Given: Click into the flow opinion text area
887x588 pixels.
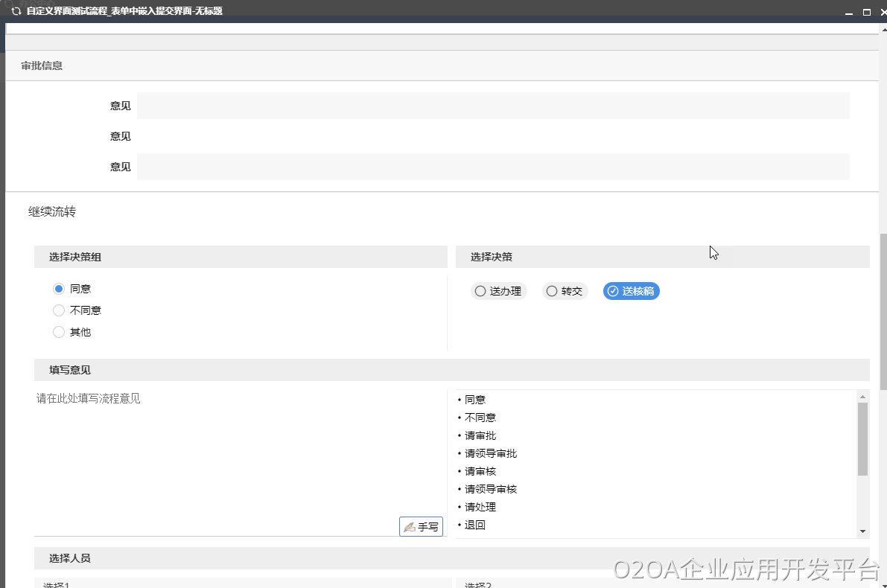Looking at the screenshot, I should point(223,454).
